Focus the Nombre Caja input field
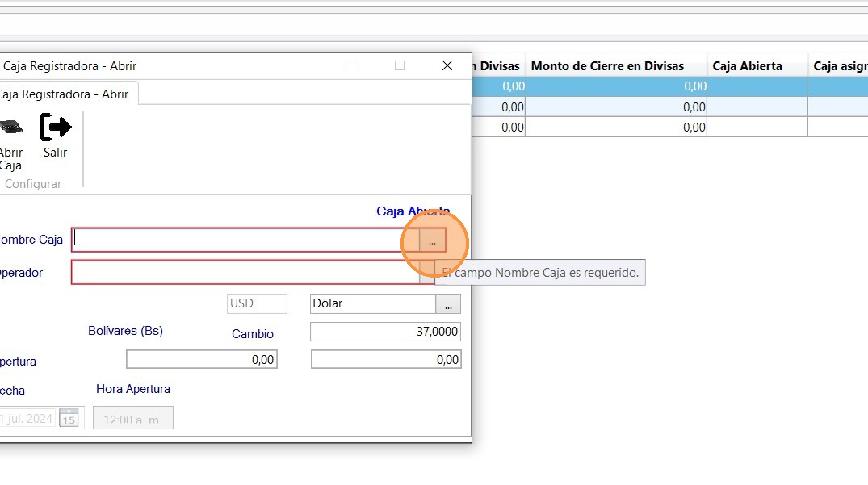868x485 pixels. pos(245,240)
